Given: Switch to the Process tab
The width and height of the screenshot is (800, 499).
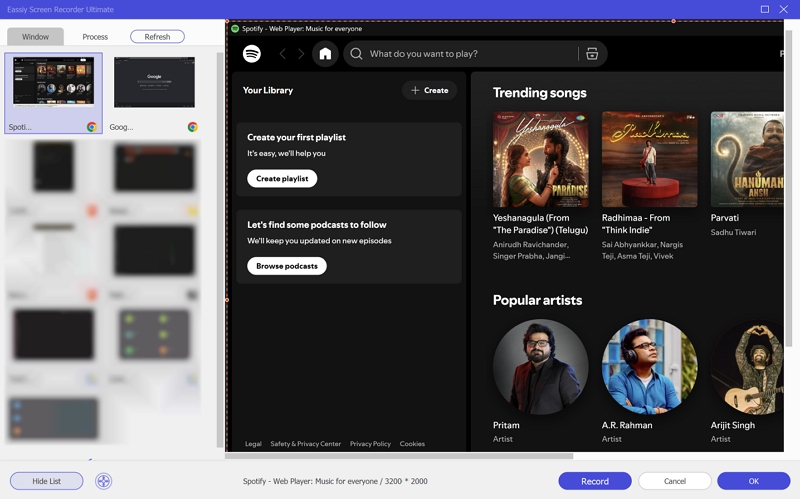Looking at the screenshot, I should [x=95, y=37].
